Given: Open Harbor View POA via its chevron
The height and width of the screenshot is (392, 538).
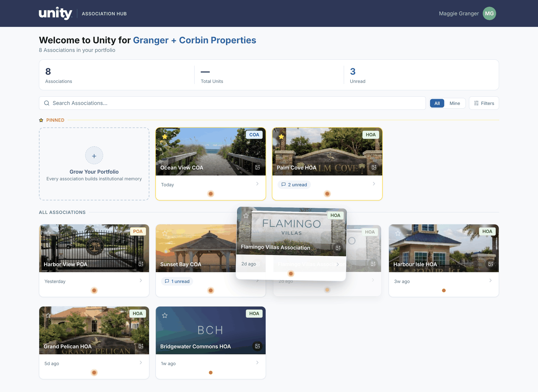Looking at the screenshot, I should click(x=141, y=280).
